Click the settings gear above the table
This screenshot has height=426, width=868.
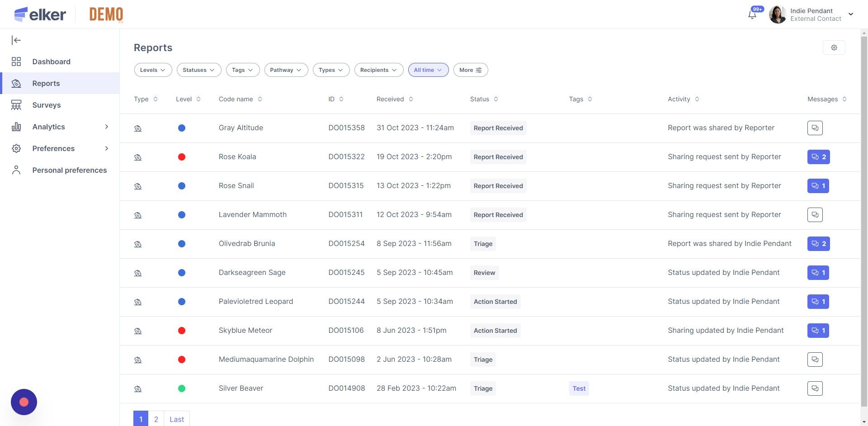[x=834, y=47]
